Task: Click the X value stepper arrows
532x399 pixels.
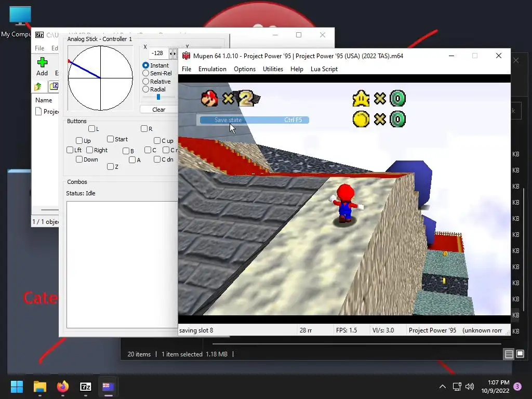Action: click(x=172, y=54)
